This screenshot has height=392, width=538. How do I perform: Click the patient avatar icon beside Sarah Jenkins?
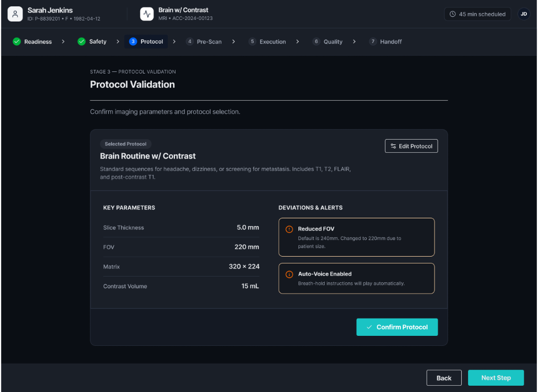pos(15,13)
